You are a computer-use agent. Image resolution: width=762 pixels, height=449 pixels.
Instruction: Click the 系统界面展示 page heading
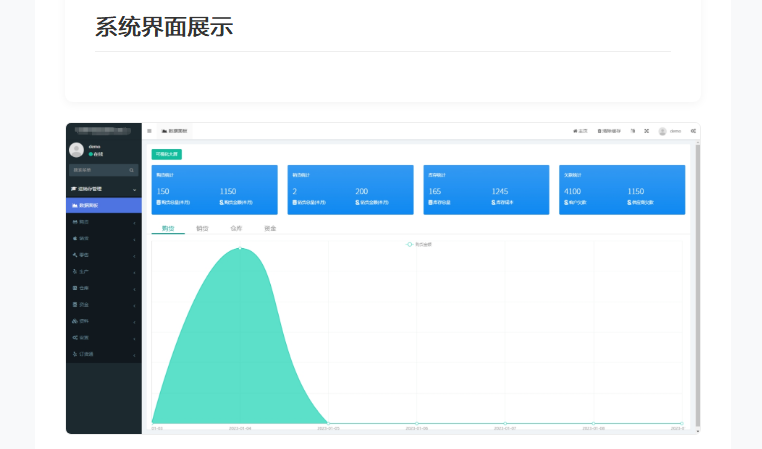coord(164,27)
